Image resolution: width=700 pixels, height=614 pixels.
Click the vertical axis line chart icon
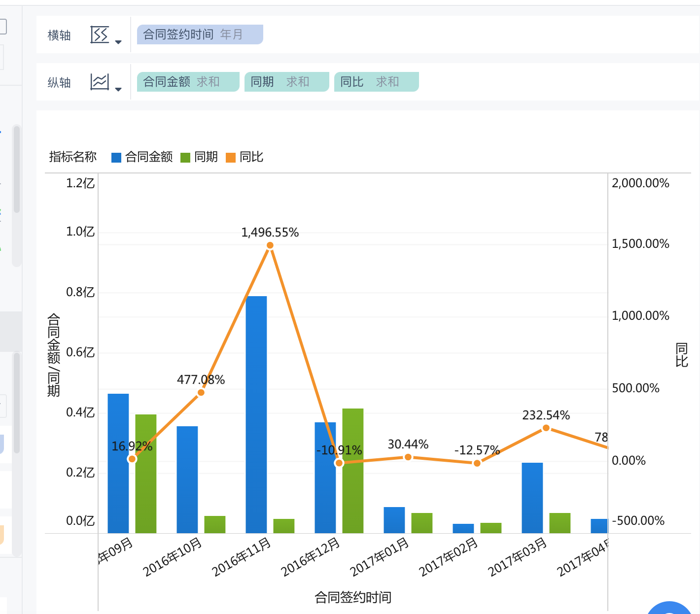[x=100, y=82]
